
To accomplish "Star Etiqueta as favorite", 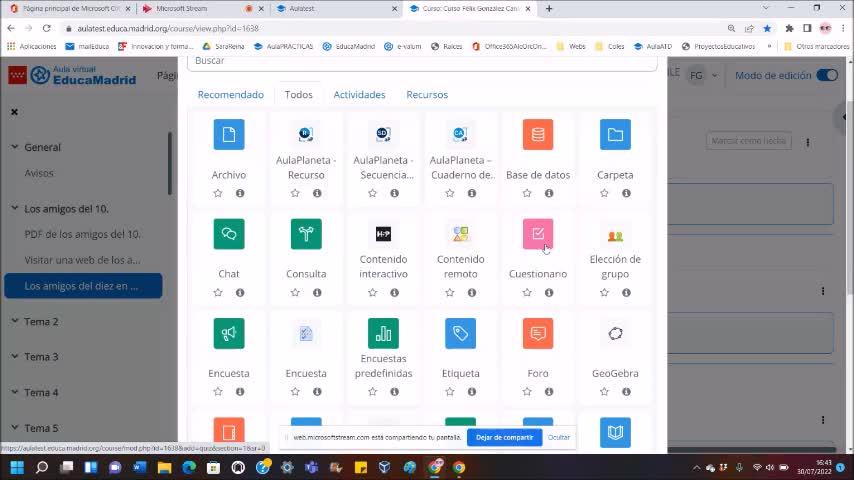I will (449, 392).
